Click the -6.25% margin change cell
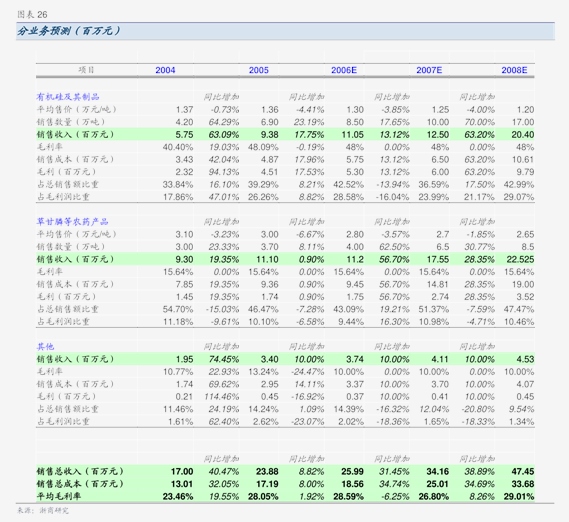 click(x=395, y=496)
